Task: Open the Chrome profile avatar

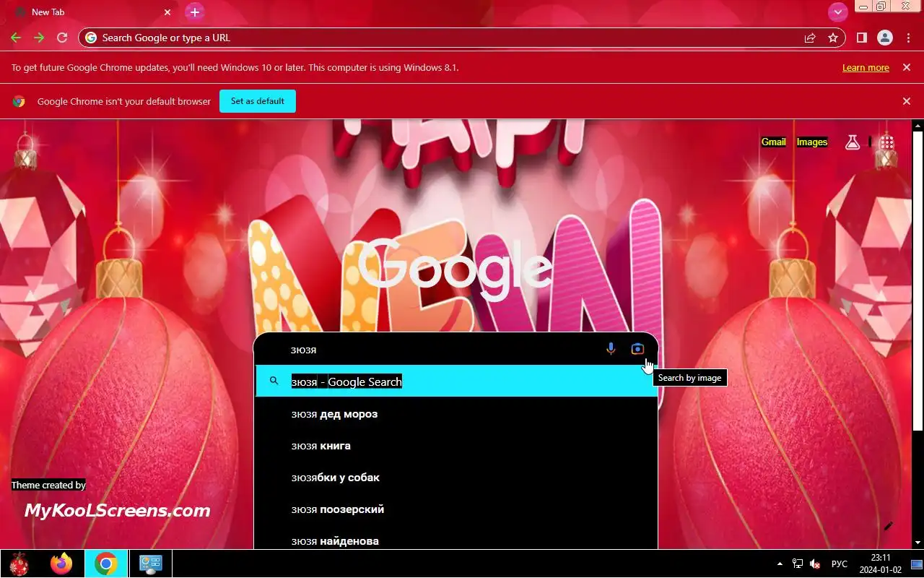Action: (885, 38)
